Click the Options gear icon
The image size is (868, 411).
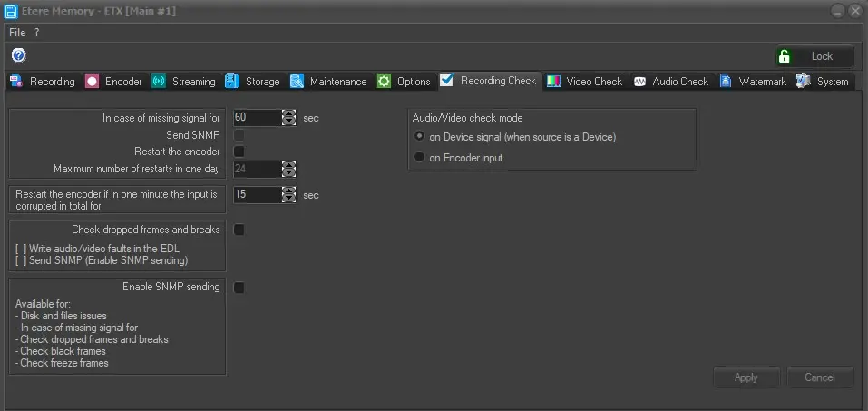tap(384, 82)
